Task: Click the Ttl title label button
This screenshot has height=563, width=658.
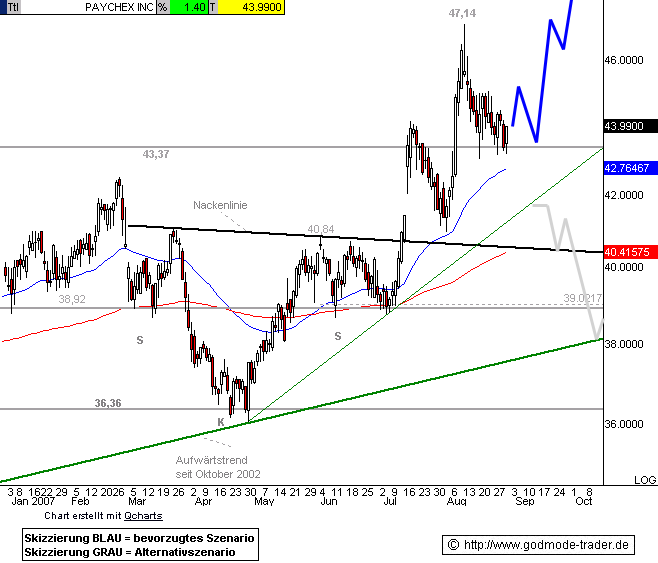Action: 12,7
